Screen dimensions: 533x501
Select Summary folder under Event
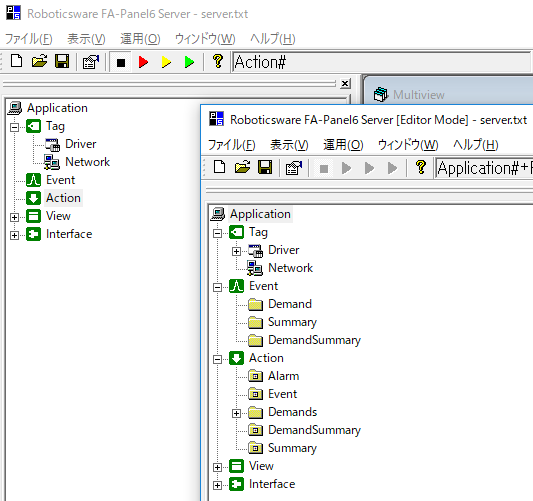tap(292, 322)
